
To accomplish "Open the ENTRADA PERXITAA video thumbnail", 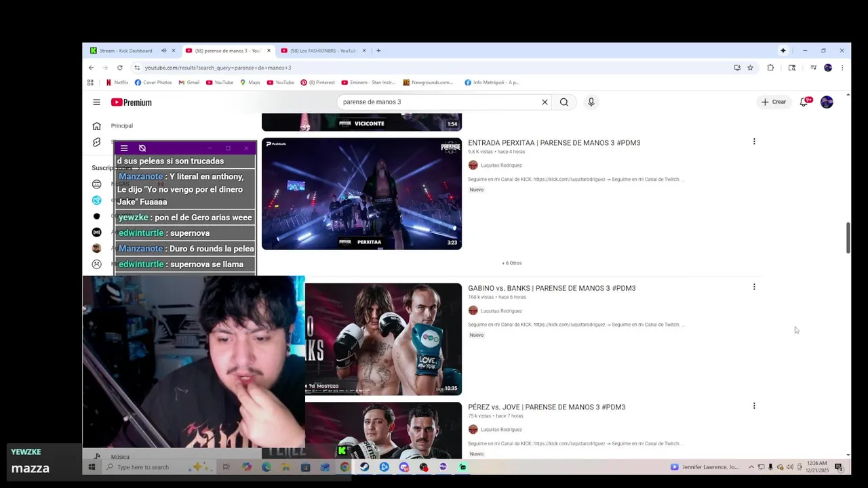I will (361, 194).
